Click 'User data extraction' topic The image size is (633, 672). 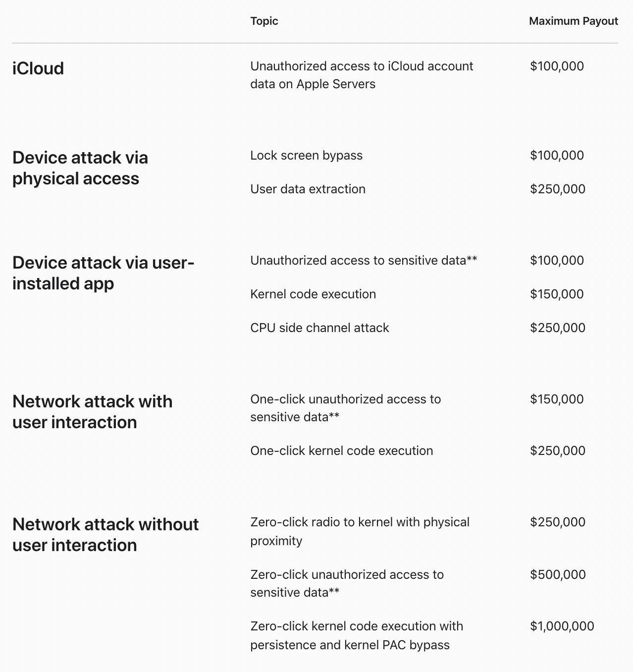click(x=308, y=189)
